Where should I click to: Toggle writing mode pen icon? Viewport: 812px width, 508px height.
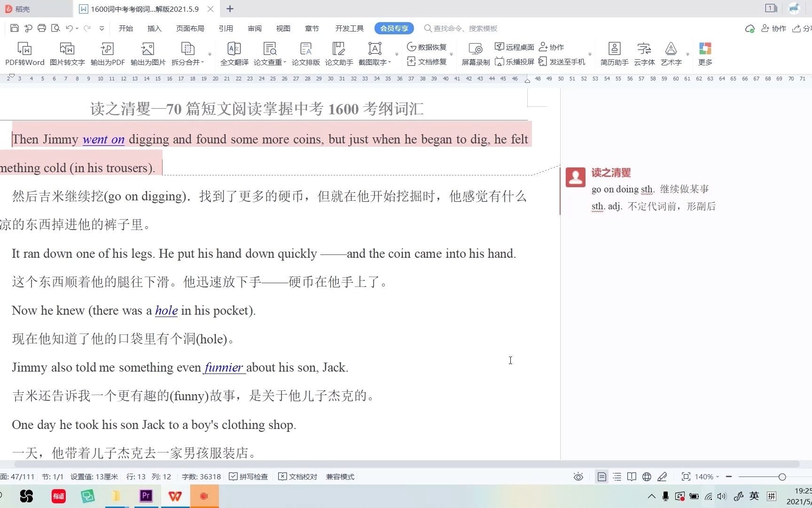tap(663, 476)
